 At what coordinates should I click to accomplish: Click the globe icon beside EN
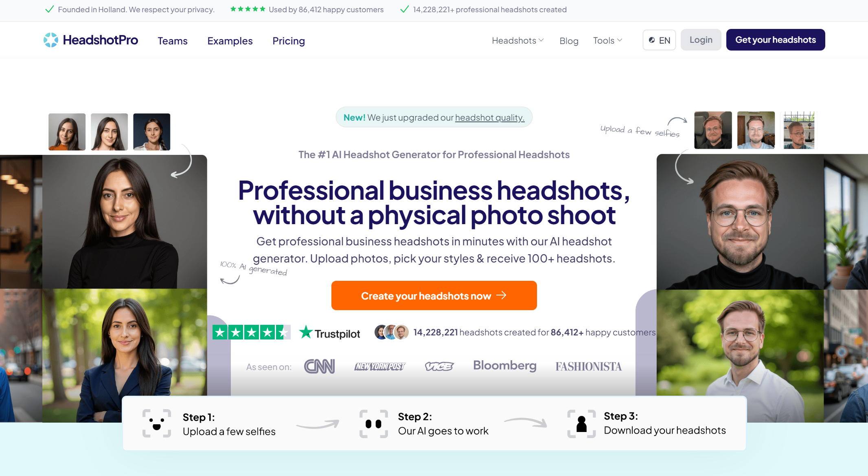pos(652,40)
